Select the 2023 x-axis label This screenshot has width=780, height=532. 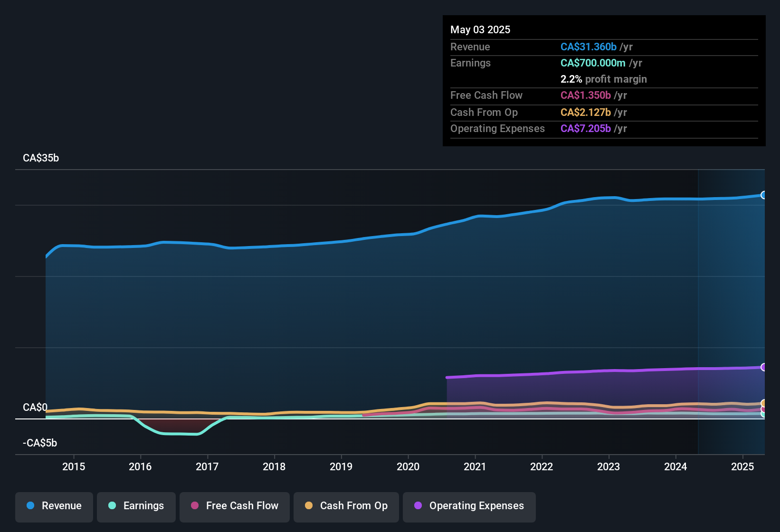pos(609,466)
